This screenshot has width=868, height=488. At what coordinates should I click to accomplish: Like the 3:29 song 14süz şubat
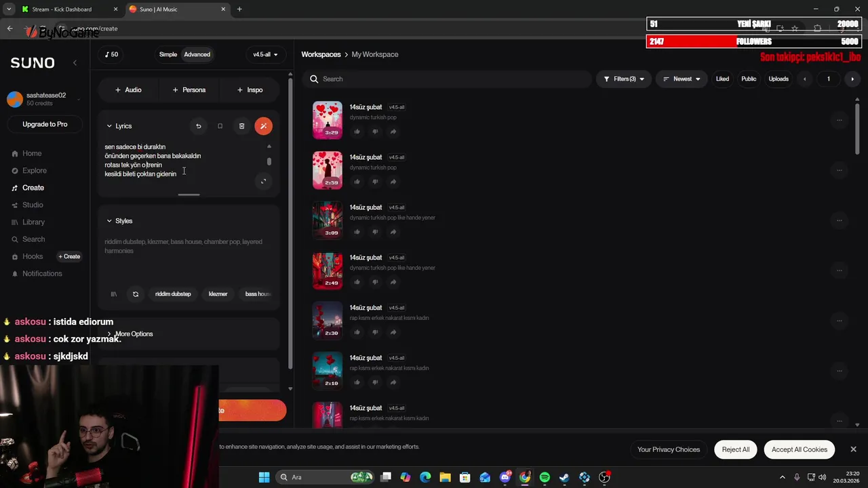click(x=357, y=131)
